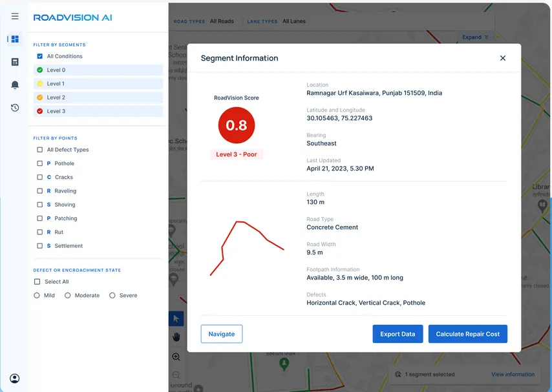Check the Cracks defect filter
Screen dimensions: 552x392
(x=40, y=178)
